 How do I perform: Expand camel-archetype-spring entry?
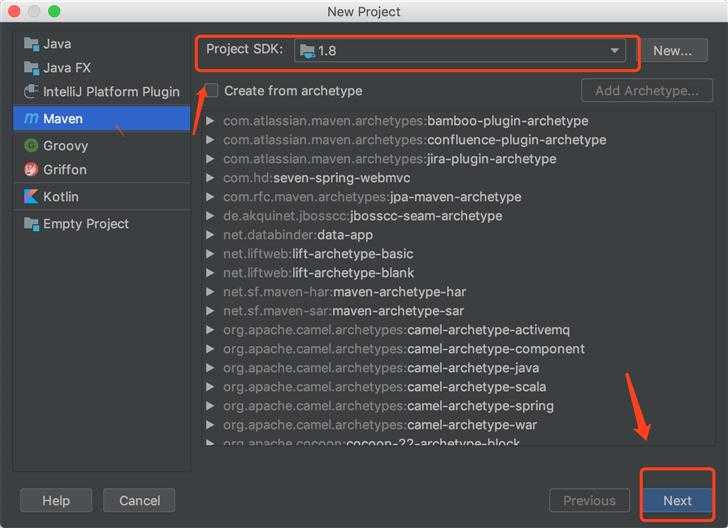tap(210, 406)
